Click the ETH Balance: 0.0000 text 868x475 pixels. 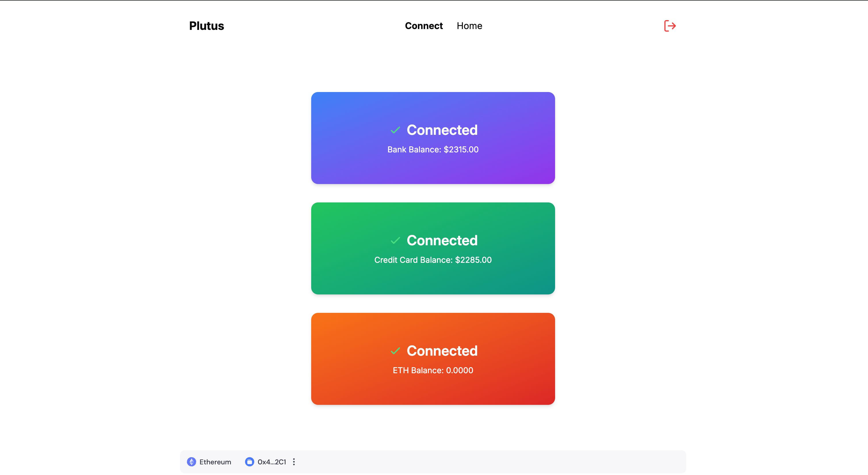pyautogui.click(x=433, y=371)
